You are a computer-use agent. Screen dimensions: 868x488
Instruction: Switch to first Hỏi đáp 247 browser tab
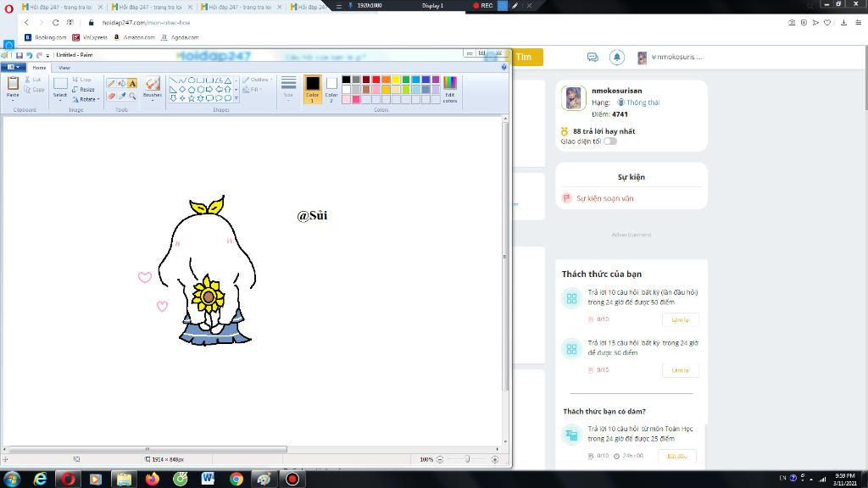click(61, 7)
